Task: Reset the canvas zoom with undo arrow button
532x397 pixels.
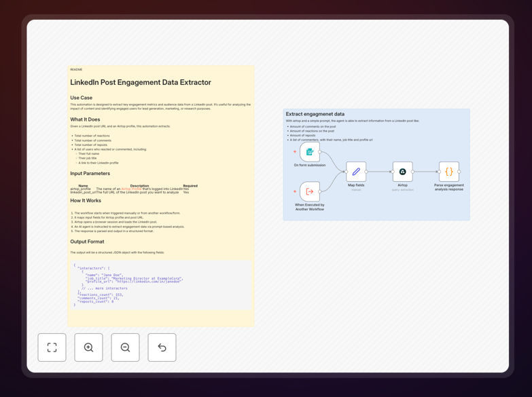Action: coord(162,347)
